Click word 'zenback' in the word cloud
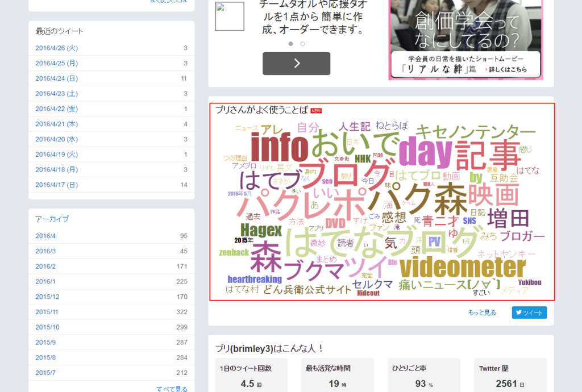Viewport: 582px width, 392px height. (234, 253)
